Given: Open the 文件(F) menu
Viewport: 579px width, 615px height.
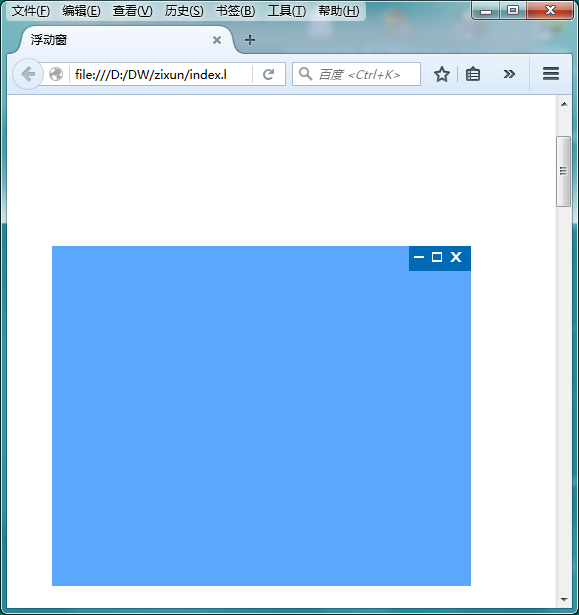Looking at the screenshot, I should click(31, 11).
